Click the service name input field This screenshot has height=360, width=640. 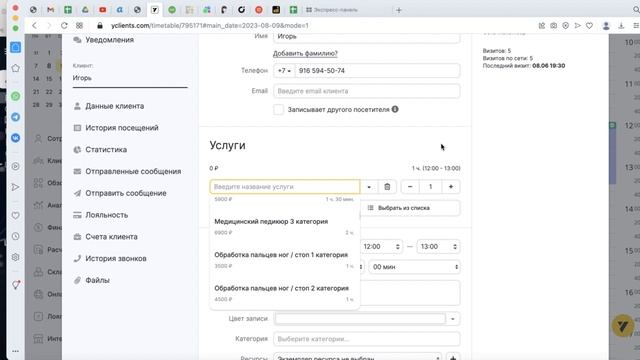[x=284, y=187]
